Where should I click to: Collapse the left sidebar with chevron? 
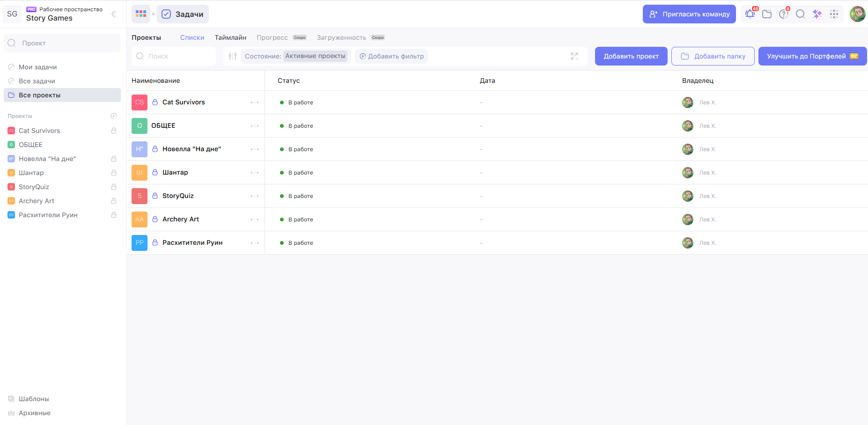pos(114,14)
